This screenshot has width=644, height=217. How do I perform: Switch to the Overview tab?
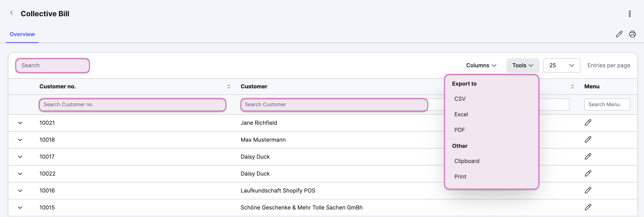(22, 34)
